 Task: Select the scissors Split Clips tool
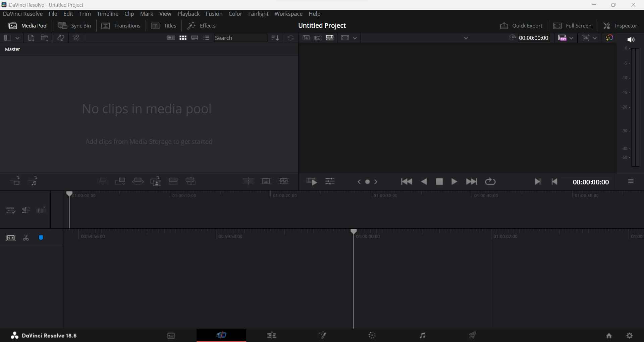[26, 238]
